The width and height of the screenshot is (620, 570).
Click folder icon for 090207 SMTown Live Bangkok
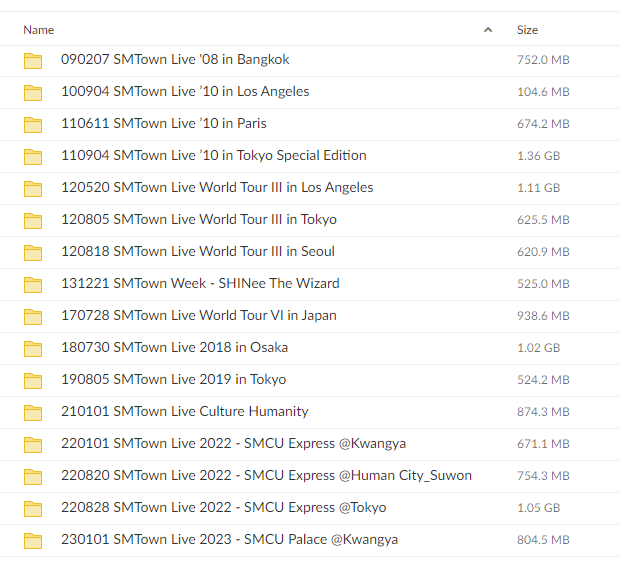[x=33, y=61]
